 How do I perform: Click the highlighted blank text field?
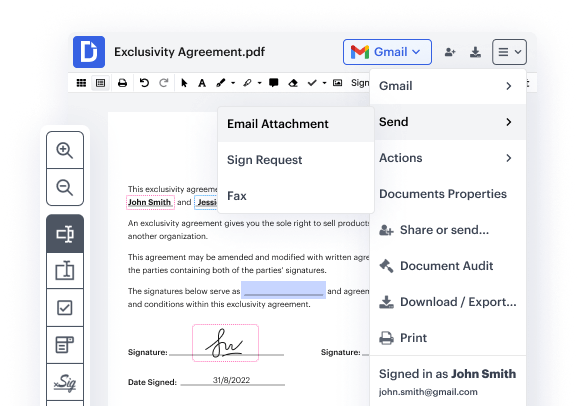[x=283, y=290]
